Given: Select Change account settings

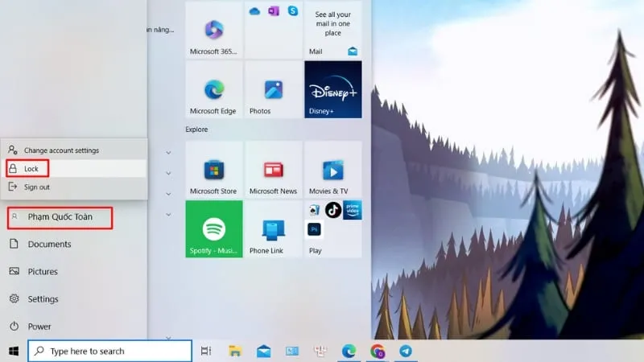Looking at the screenshot, I should pyautogui.click(x=61, y=150).
